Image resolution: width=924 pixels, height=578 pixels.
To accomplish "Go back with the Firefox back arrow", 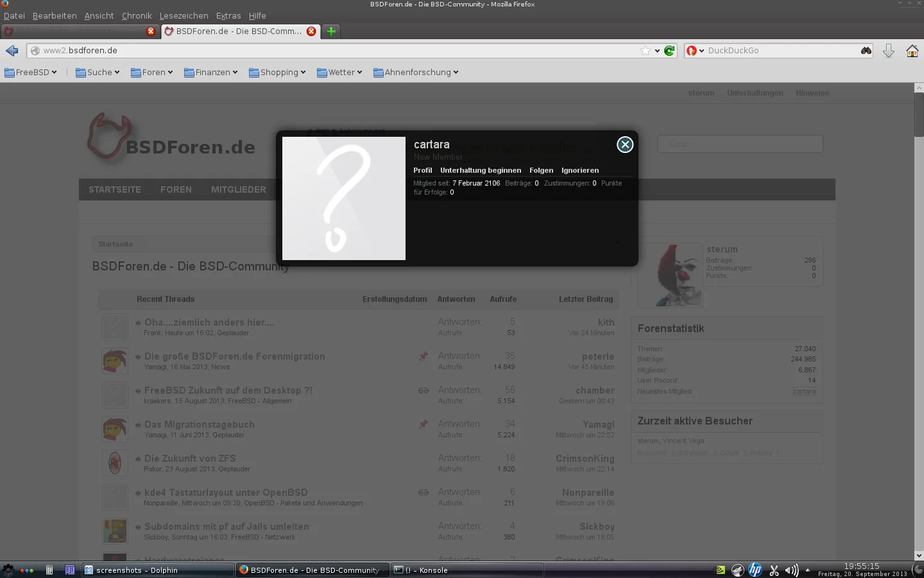I will click(12, 51).
